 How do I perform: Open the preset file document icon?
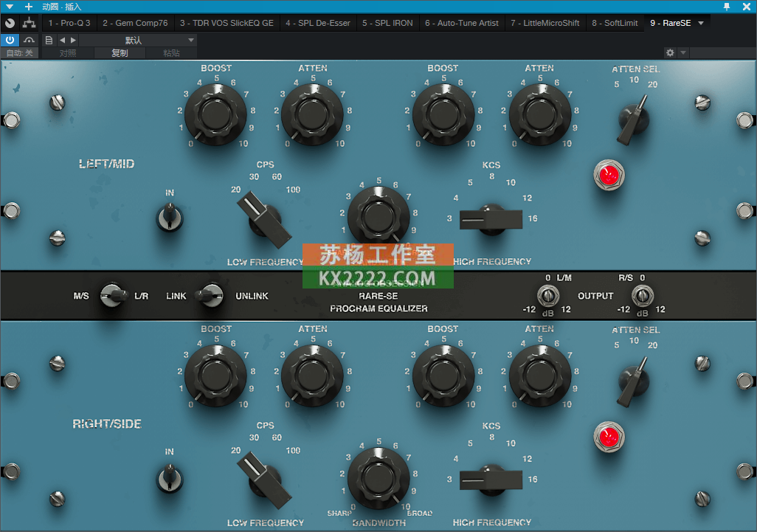49,40
